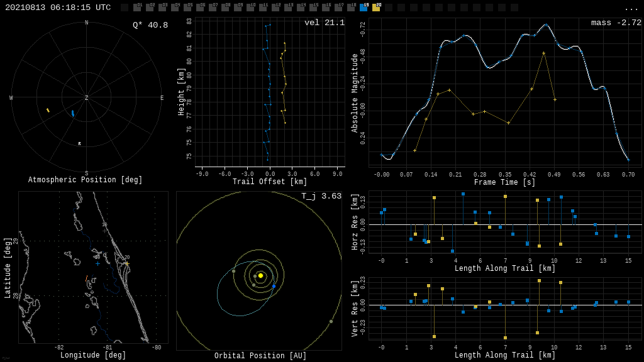The width and height of the screenshot is (644, 362).
Task: Click Atmospheric Position [deg] label
Action: (85, 180)
